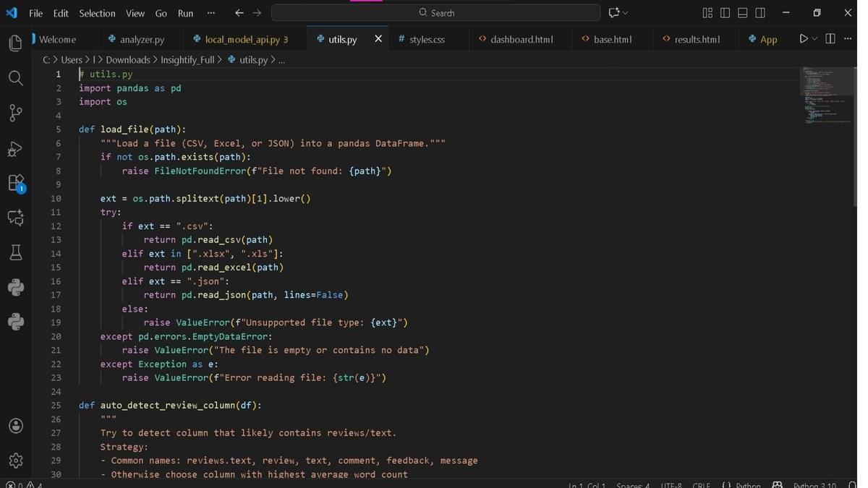Click the Run Python File play button
This screenshot has width=868, height=488.
tap(803, 39)
